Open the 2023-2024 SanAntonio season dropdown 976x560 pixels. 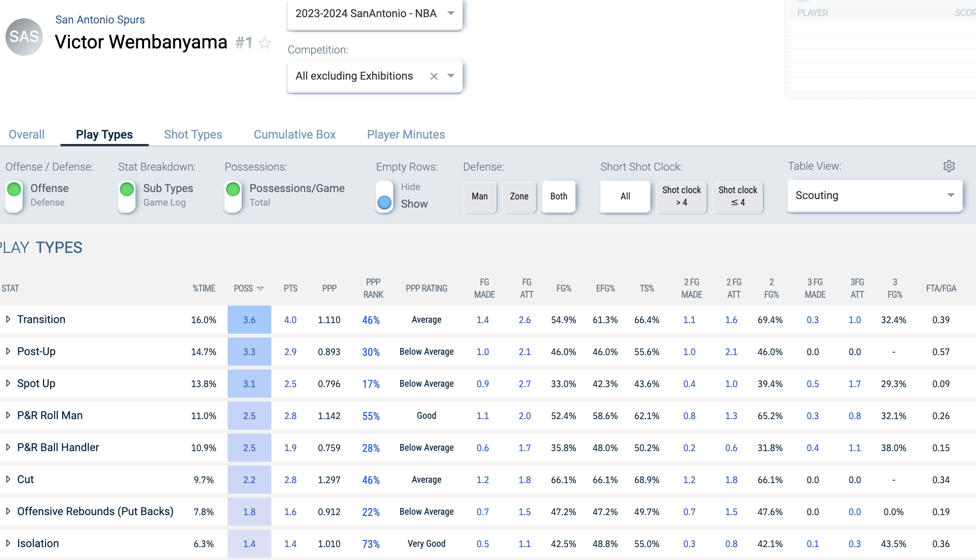(x=374, y=14)
